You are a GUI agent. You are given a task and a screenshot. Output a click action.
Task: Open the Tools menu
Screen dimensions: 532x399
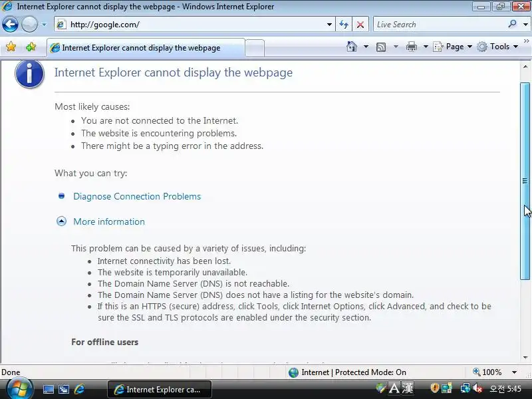pos(497,47)
